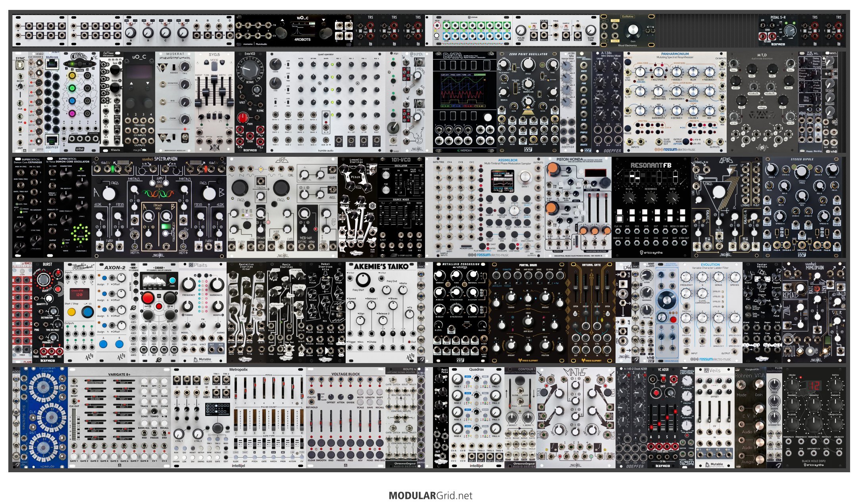Select the Black Hole DSP2 module
The height and width of the screenshot is (504, 862).
point(814,417)
